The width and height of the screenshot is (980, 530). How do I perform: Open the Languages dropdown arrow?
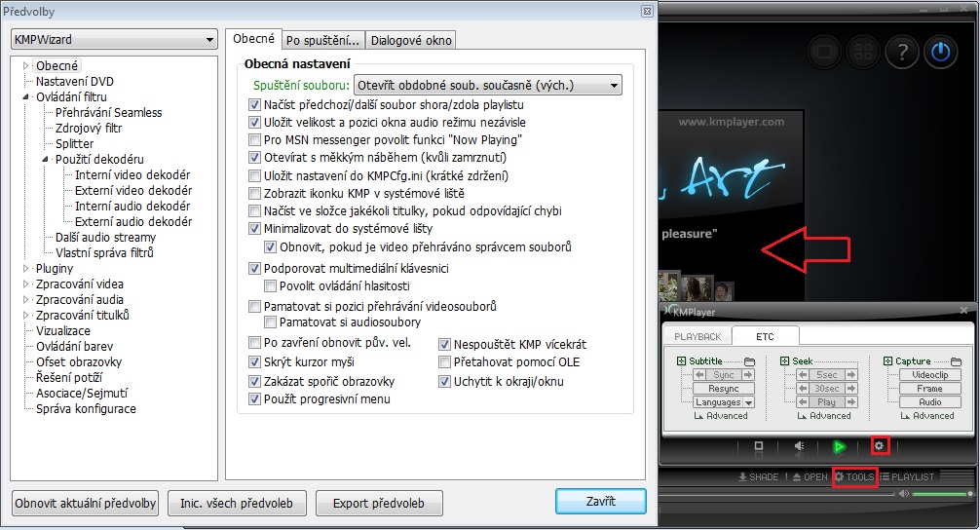[x=749, y=402]
